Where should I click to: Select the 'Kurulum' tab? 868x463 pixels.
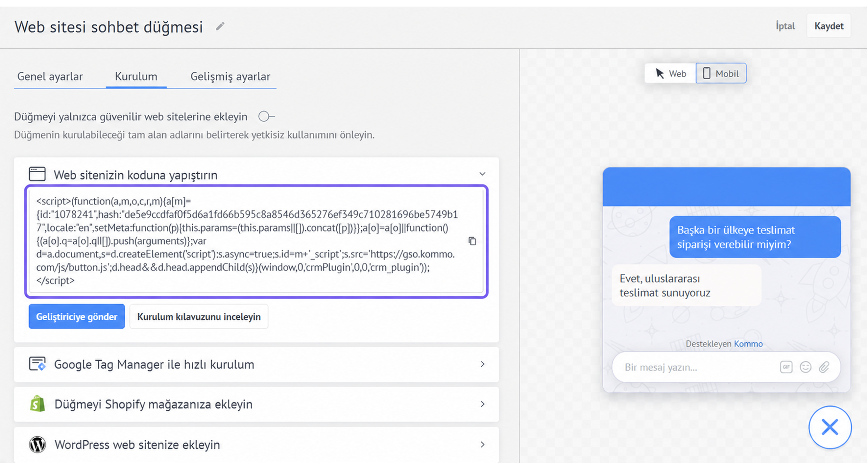(x=136, y=77)
